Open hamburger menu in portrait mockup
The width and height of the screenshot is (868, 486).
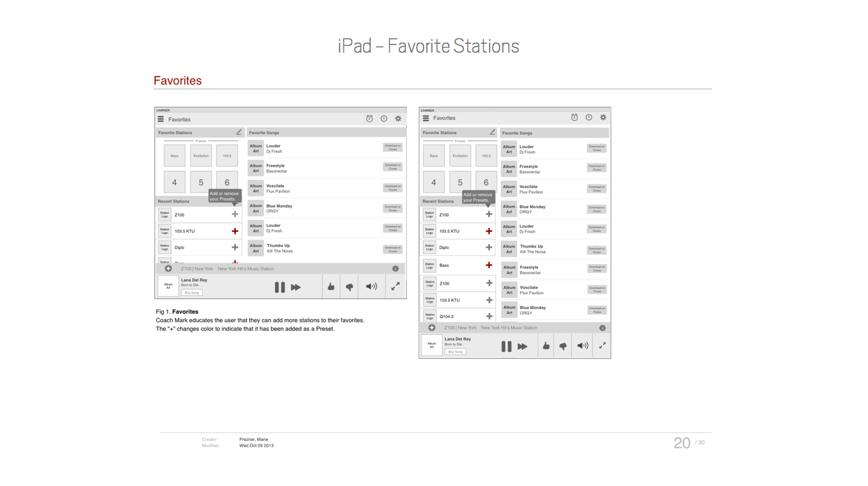426,118
